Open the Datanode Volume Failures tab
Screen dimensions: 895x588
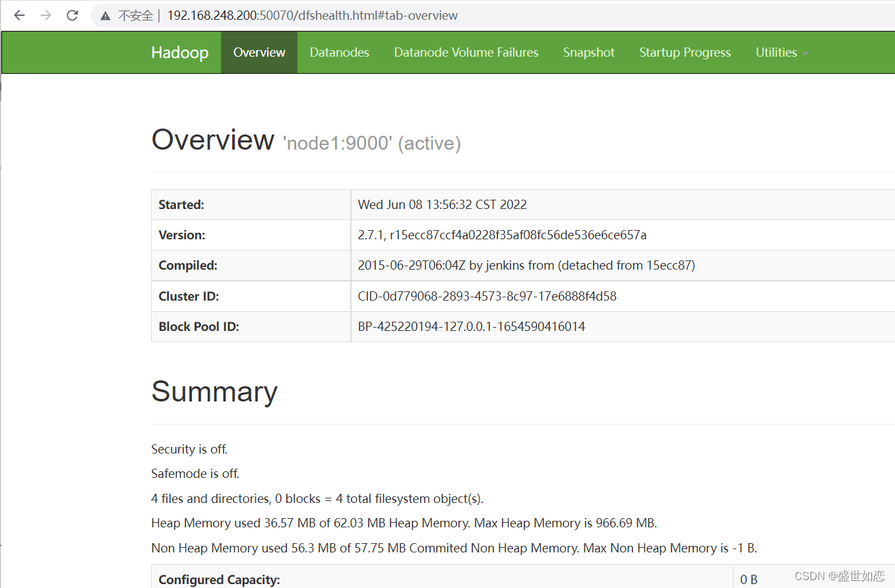466,53
